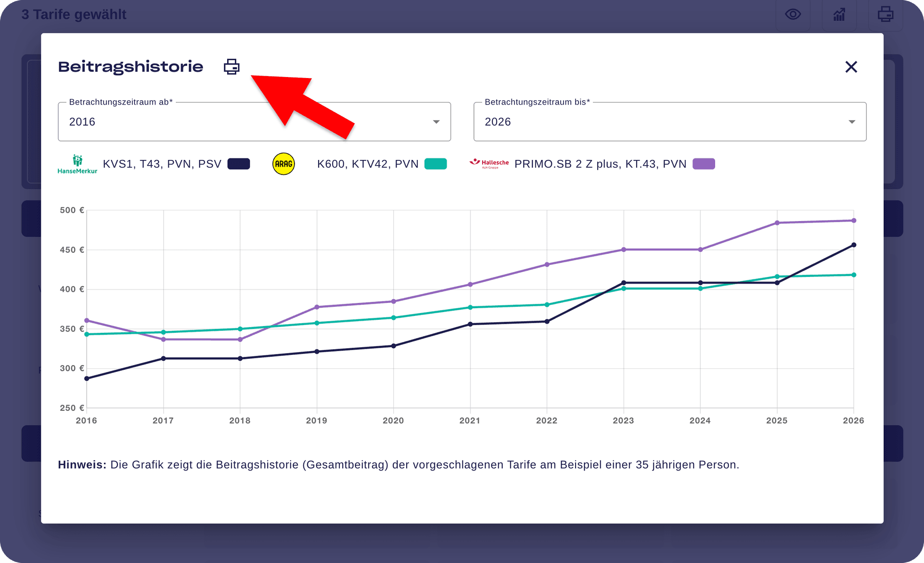Click the '3 Tarife gewählt' background title
The width and height of the screenshot is (924, 563).
[74, 14]
